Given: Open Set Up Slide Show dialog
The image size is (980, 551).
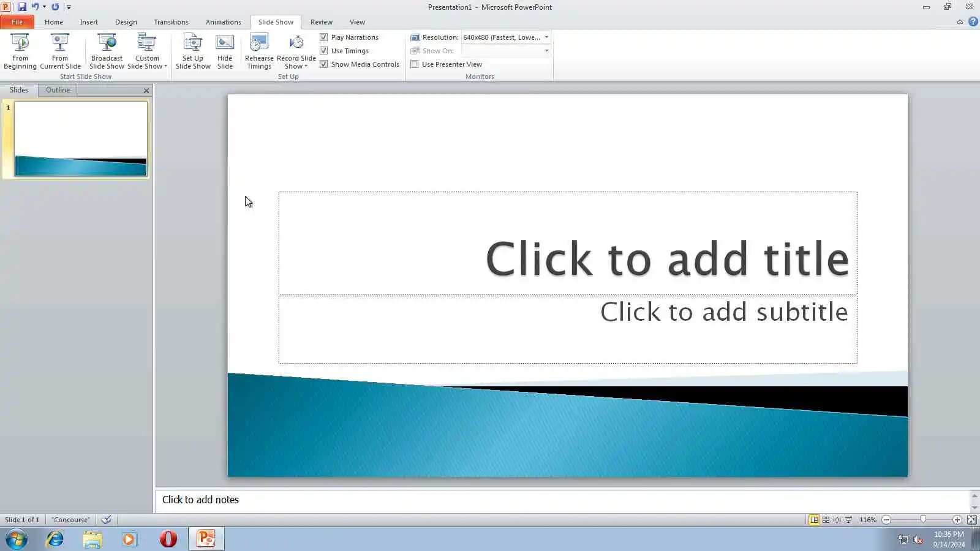Looking at the screenshot, I should pos(193,51).
